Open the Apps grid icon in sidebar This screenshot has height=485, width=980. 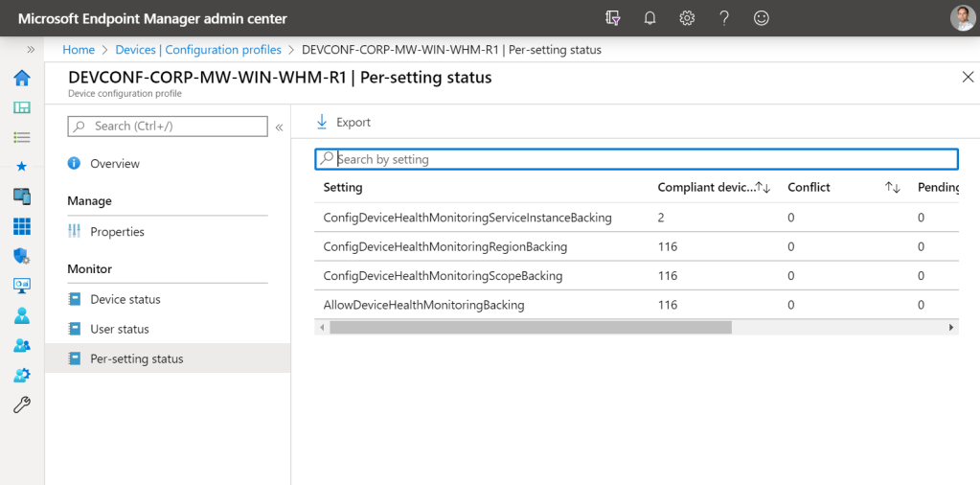point(21,226)
